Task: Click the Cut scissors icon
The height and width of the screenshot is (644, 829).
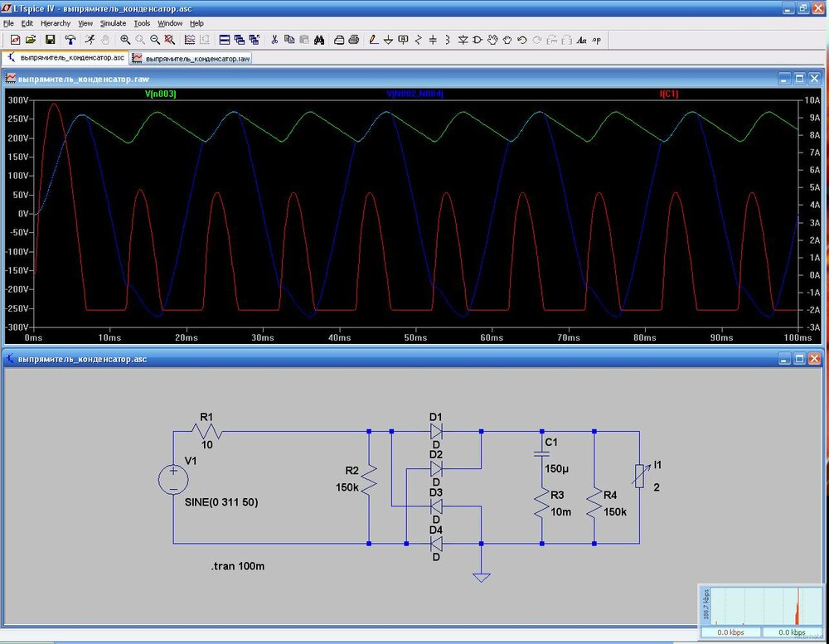Action: click(x=274, y=40)
